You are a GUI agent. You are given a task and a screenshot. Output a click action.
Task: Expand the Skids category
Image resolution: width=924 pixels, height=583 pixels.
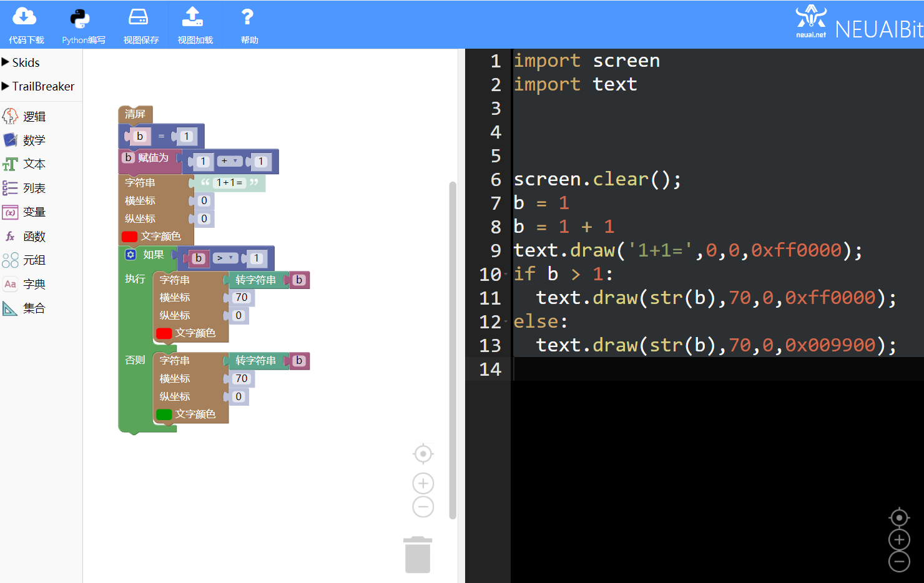[21, 62]
